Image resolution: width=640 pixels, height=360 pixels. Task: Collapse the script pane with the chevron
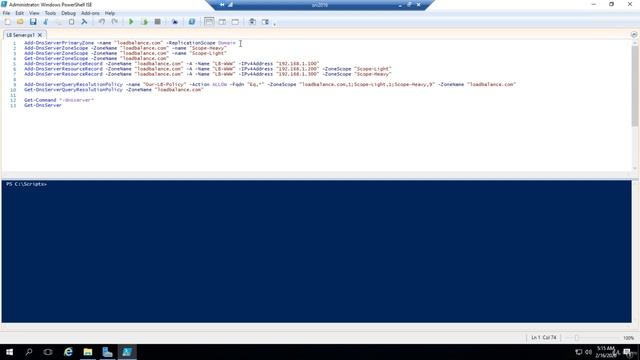pos(634,35)
